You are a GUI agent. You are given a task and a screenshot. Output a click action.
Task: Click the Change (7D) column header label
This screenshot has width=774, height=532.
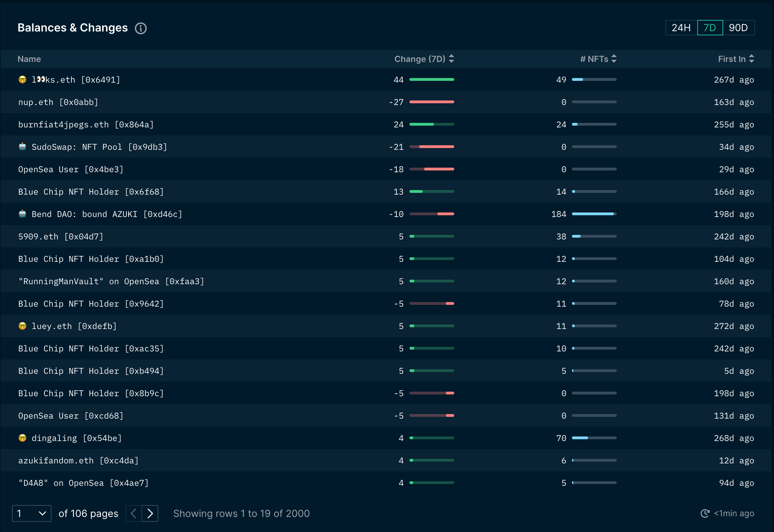pos(420,59)
